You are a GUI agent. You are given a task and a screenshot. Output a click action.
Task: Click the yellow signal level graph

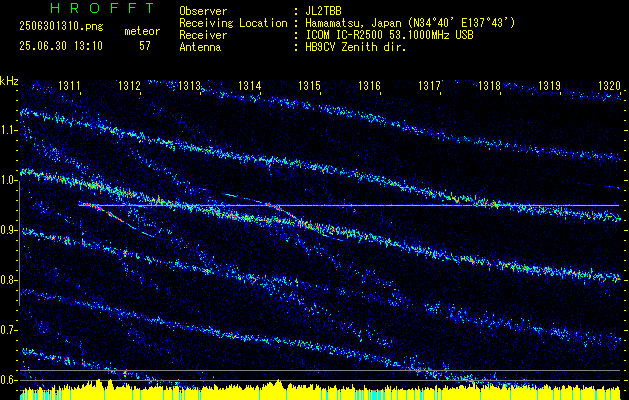(x=320, y=392)
